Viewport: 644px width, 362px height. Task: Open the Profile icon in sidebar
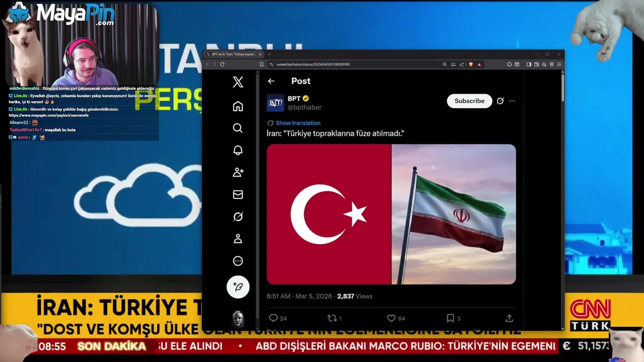238,239
